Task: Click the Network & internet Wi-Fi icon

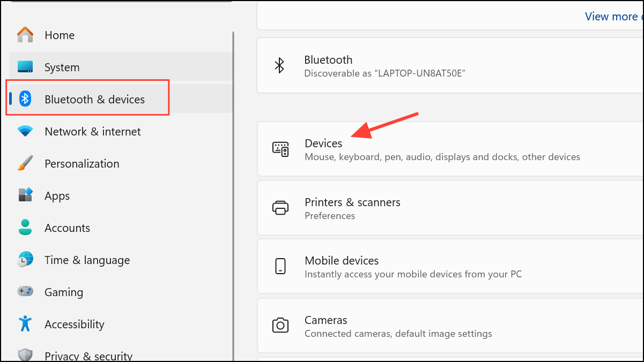Action: [25, 131]
